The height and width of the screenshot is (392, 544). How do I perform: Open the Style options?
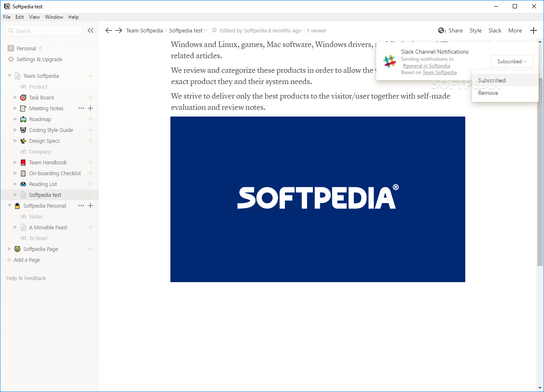pos(476,30)
